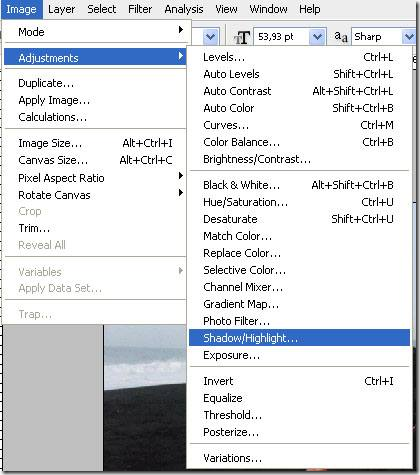Apply Auto Color

coord(299,108)
